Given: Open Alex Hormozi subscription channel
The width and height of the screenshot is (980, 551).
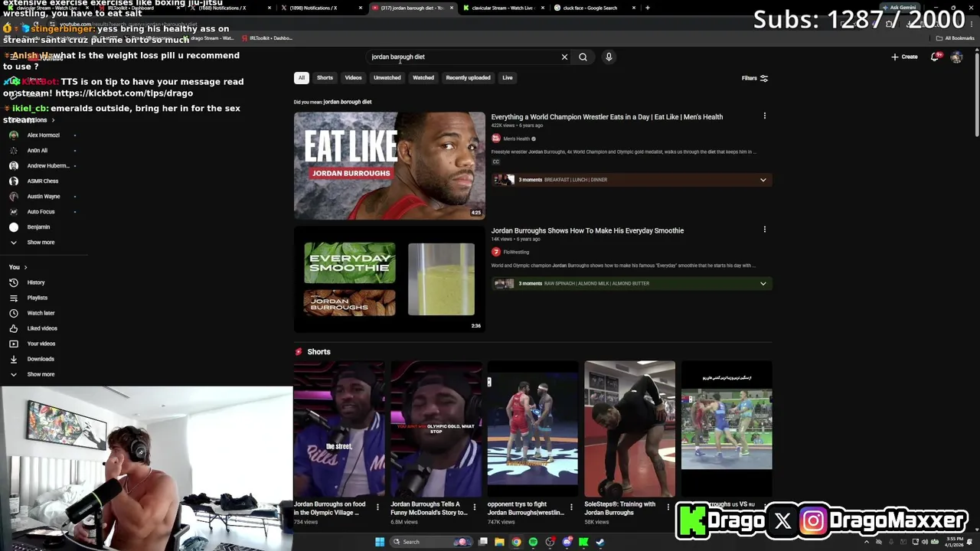Looking at the screenshot, I should pos(43,135).
